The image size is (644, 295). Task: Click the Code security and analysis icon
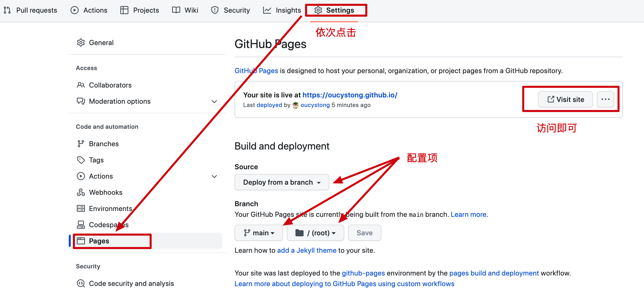tap(81, 283)
